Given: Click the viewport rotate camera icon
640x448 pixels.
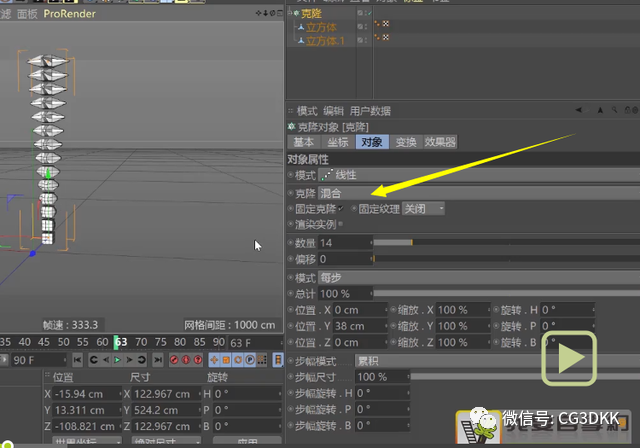Looking at the screenshot, I should (272, 13).
